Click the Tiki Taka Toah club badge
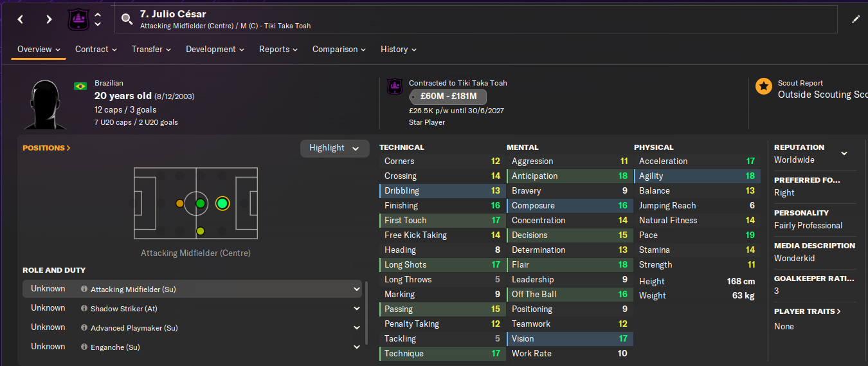The height and width of the screenshot is (366, 868). 78,19
